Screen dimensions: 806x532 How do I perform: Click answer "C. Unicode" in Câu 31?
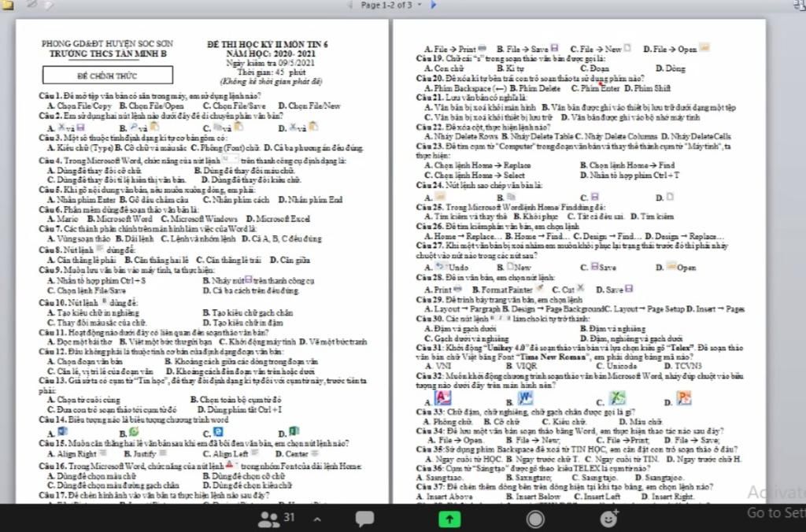(x=616, y=366)
